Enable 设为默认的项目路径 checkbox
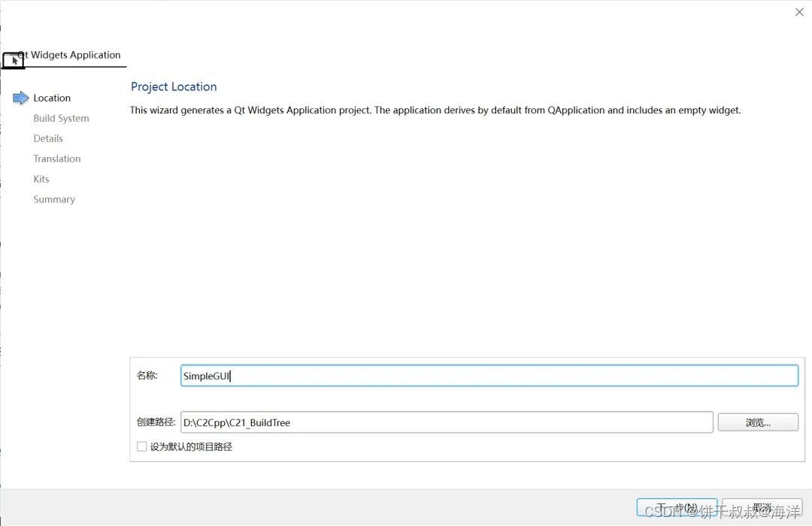812x526 pixels. pyautogui.click(x=141, y=446)
